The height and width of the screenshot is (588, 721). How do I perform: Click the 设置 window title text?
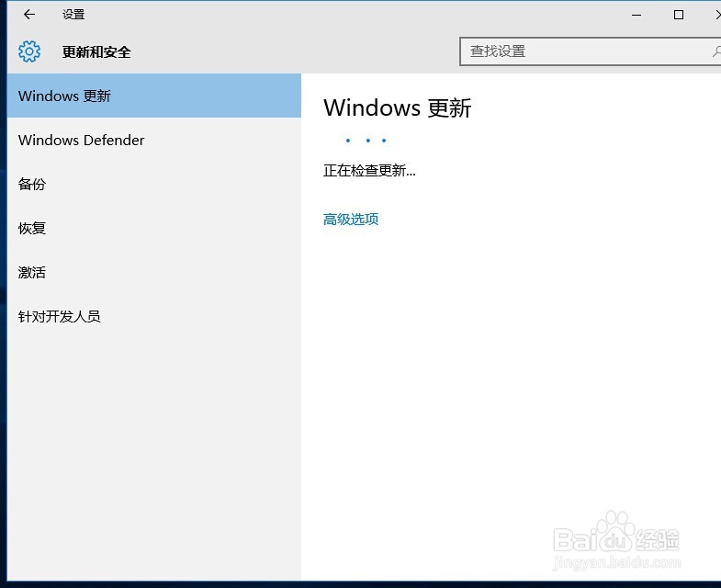click(x=73, y=15)
